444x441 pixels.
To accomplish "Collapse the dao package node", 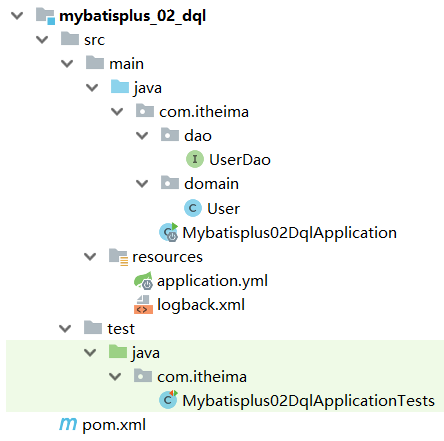I will [142, 136].
